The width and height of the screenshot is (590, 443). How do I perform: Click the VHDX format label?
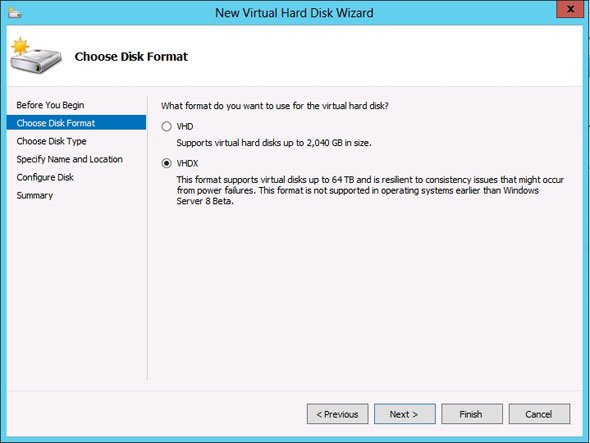pos(187,163)
